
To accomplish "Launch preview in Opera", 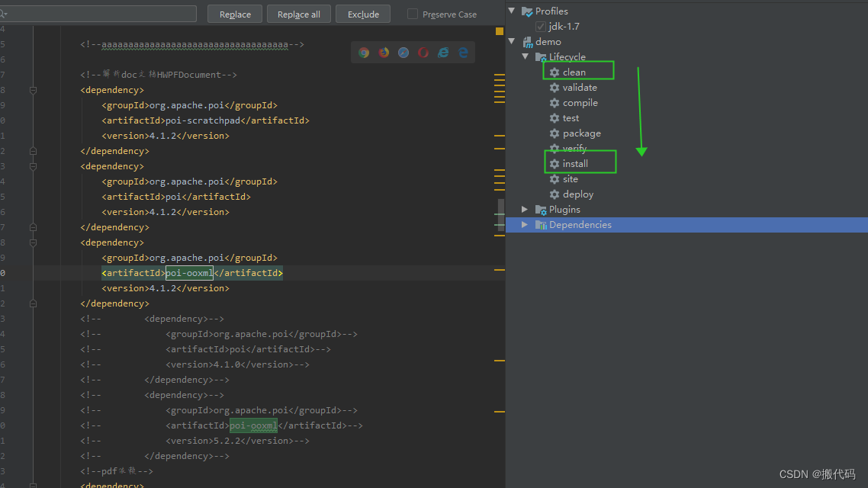I will [423, 53].
